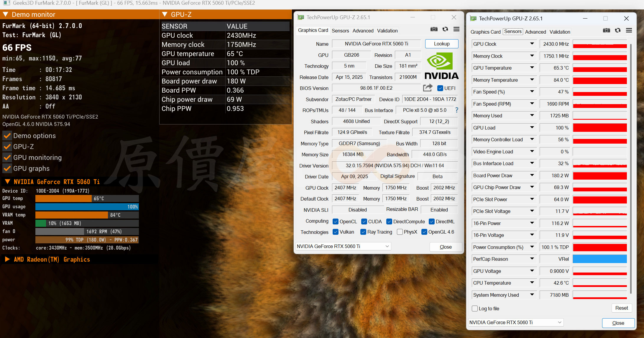Switch to Sensors tab in left GPU-Z window
This screenshot has width=644, height=338.
point(340,31)
